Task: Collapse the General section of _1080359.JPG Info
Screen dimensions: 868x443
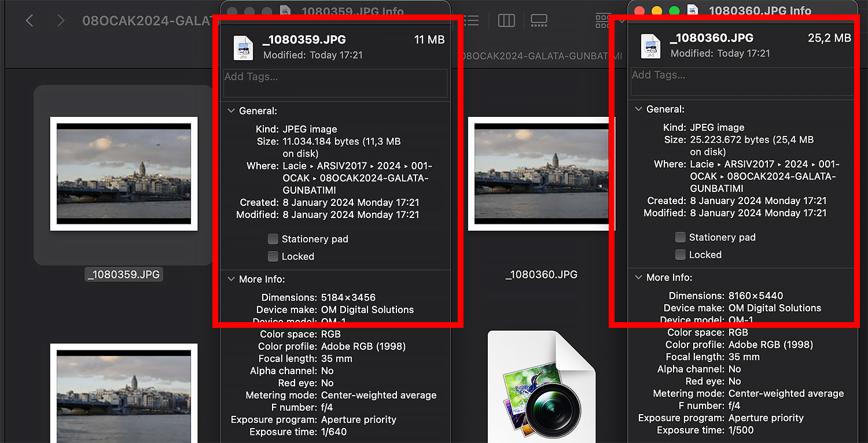Action: pos(231,111)
